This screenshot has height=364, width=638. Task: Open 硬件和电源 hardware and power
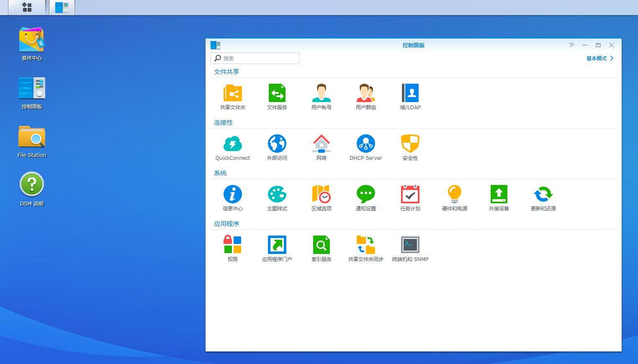[x=454, y=195]
